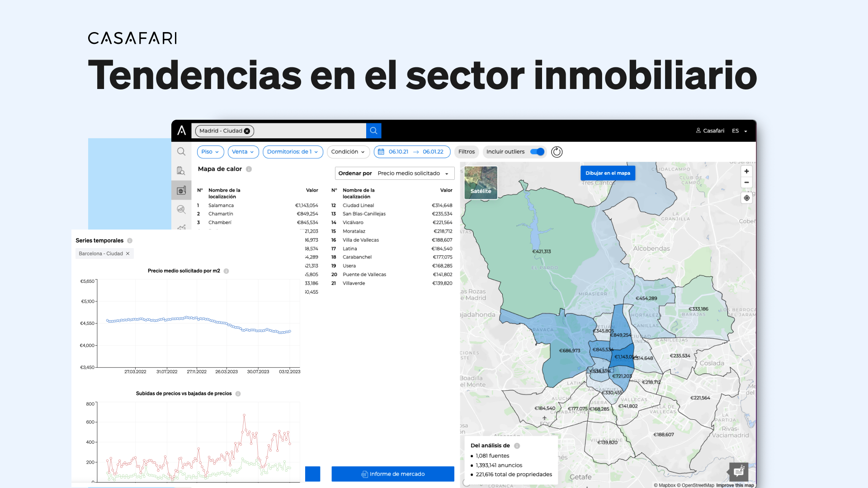Switch the map to Satélite view

coord(481,183)
